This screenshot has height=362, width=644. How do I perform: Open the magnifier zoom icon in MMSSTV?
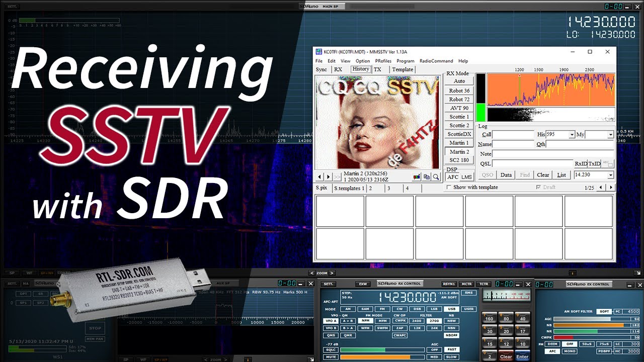click(x=436, y=176)
